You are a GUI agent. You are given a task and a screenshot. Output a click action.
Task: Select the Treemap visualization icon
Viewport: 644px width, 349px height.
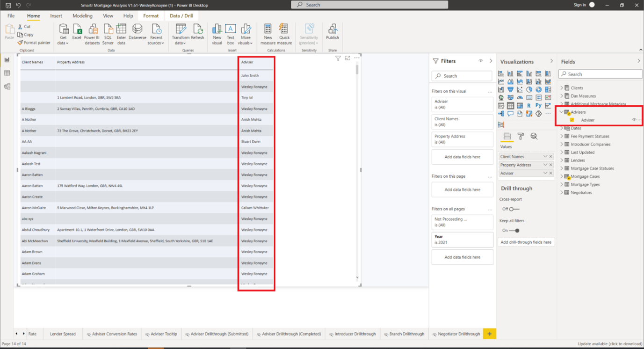[548, 89]
